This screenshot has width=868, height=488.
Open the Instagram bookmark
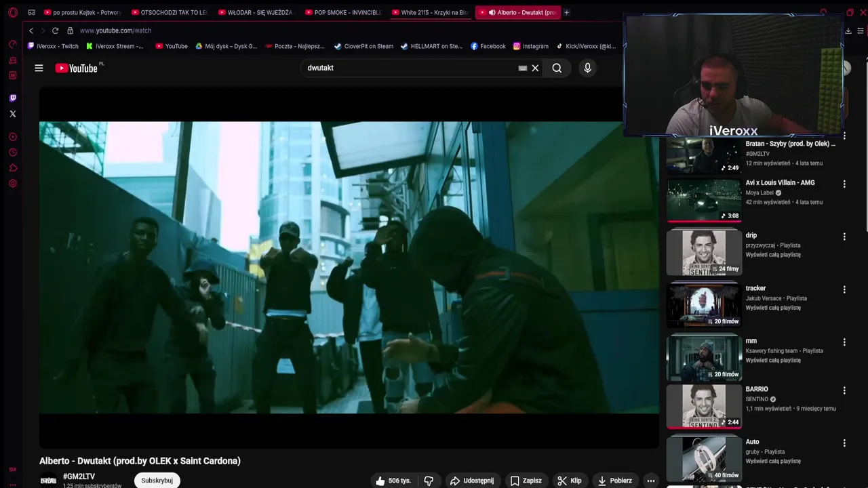pos(531,46)
